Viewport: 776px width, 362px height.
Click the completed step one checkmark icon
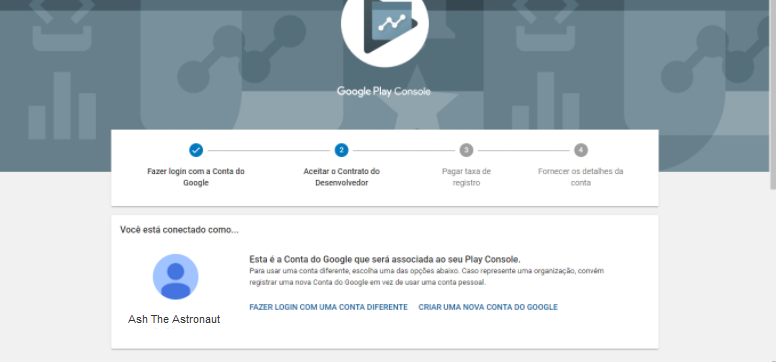[196, 150]
